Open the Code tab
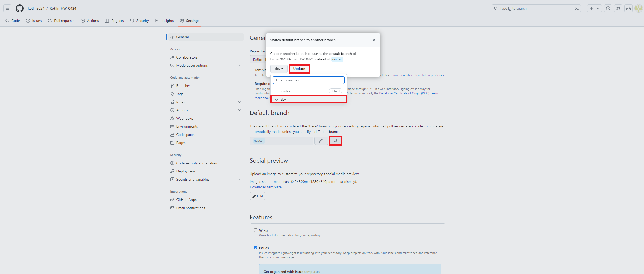644x274 pixels. click(x=12, y=21)
